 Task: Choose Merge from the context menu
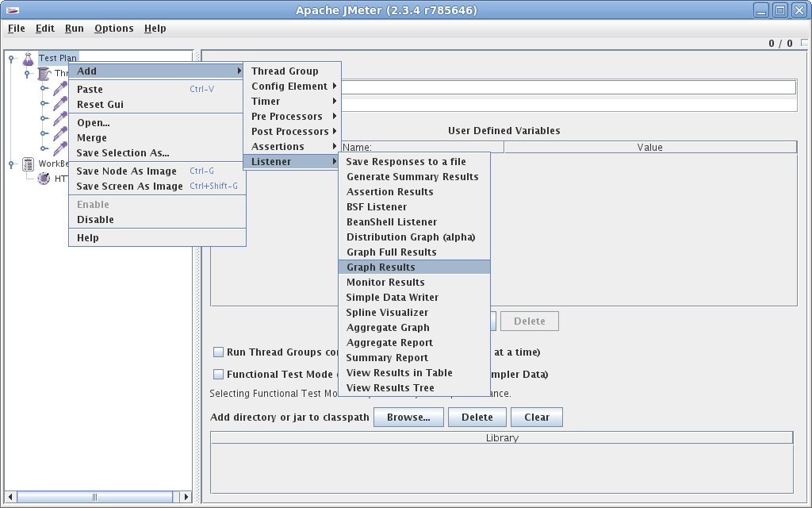(x=157, y=138)
